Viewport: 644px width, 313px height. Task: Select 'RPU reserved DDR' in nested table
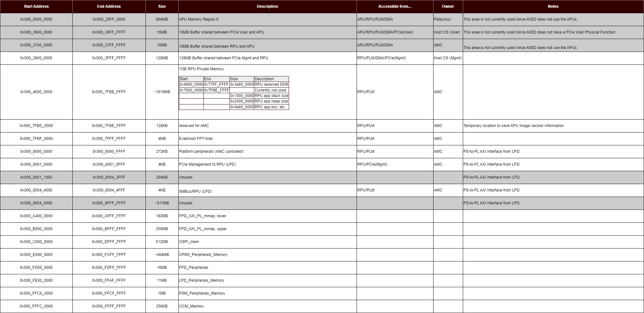coord(271,84)
